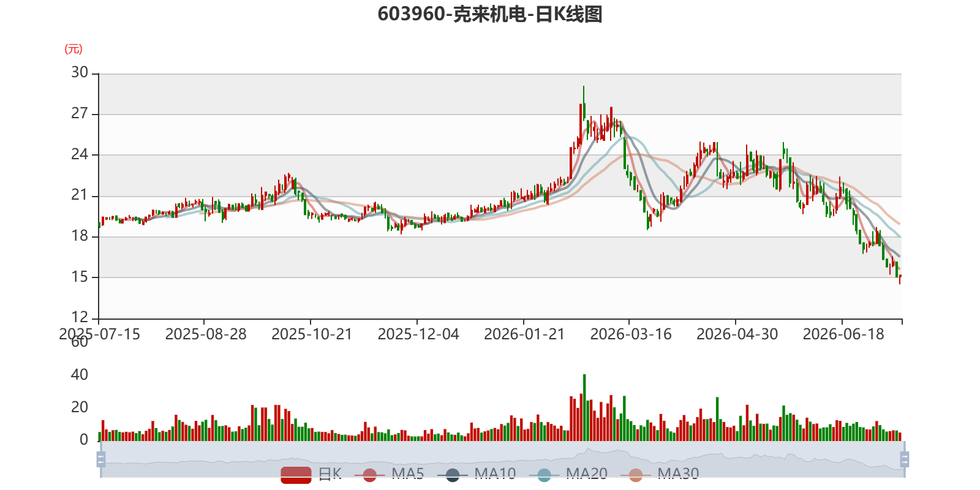This screenshot has width=980, height=490.
Task: Toggle the 日K candlestick series in legend
Action: tap(311, 474)
